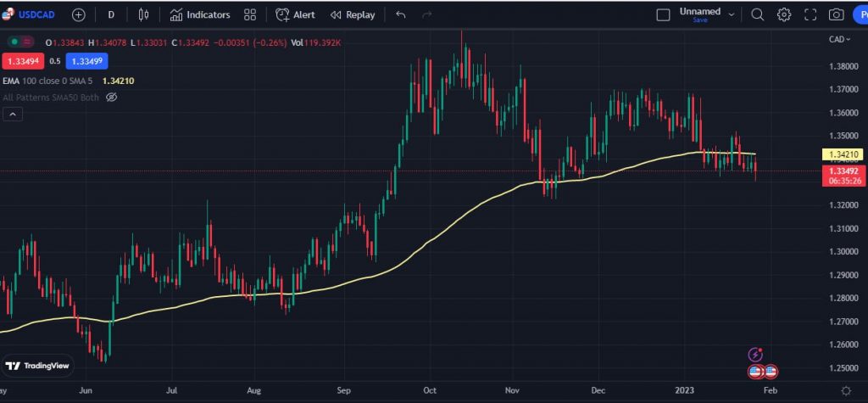
Task: Show the hidden All Patterns indicator
Action: click(x=111, y=98)
